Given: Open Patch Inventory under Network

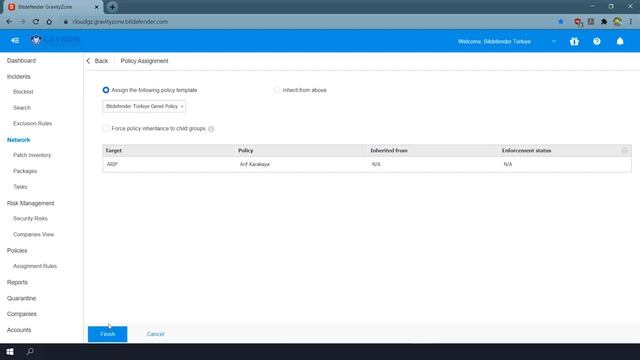Looking at the screenshot, I should [32, 155].
